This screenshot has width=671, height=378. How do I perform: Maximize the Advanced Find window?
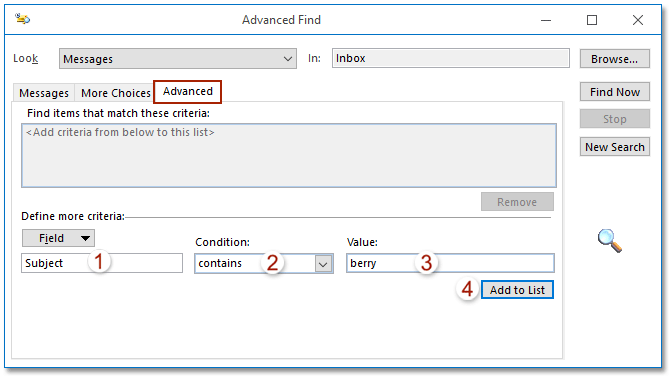[592, 20]
